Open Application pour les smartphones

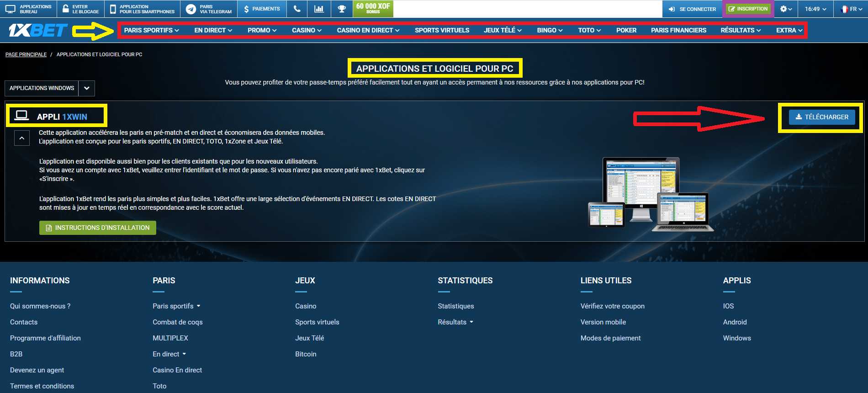142,9
